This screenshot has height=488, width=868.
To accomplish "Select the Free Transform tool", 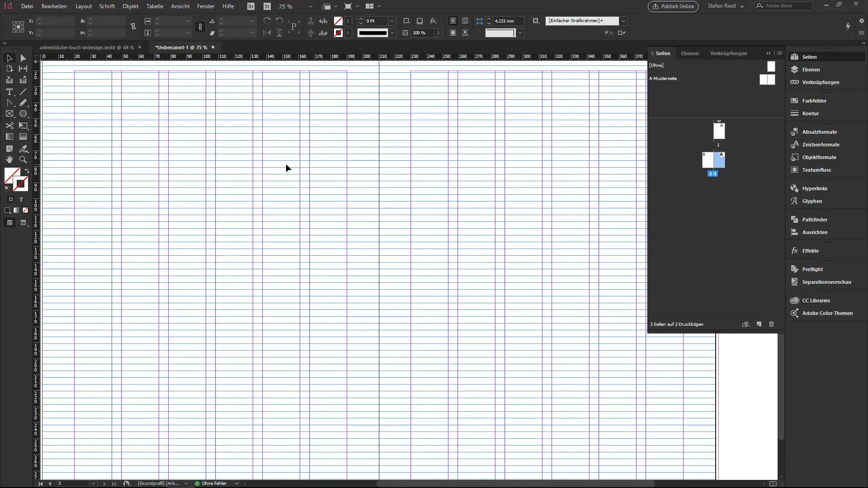I will point(23,126).
